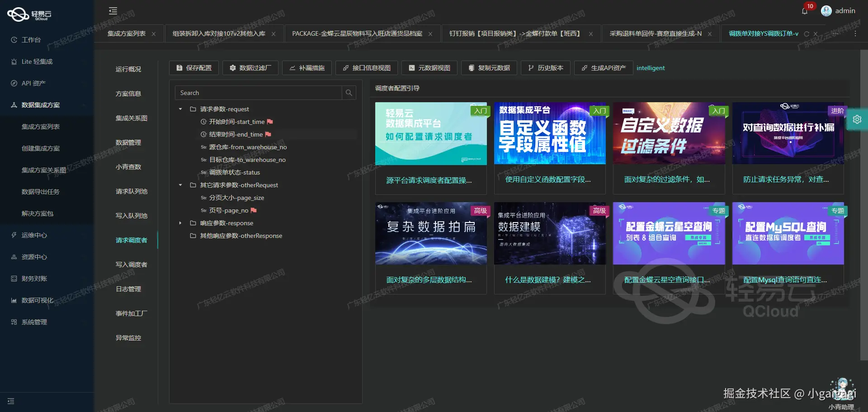The height and width of the screenshot is (412, 868).
Task: Click the settings gear on the right edge
Action: point(857,119)
